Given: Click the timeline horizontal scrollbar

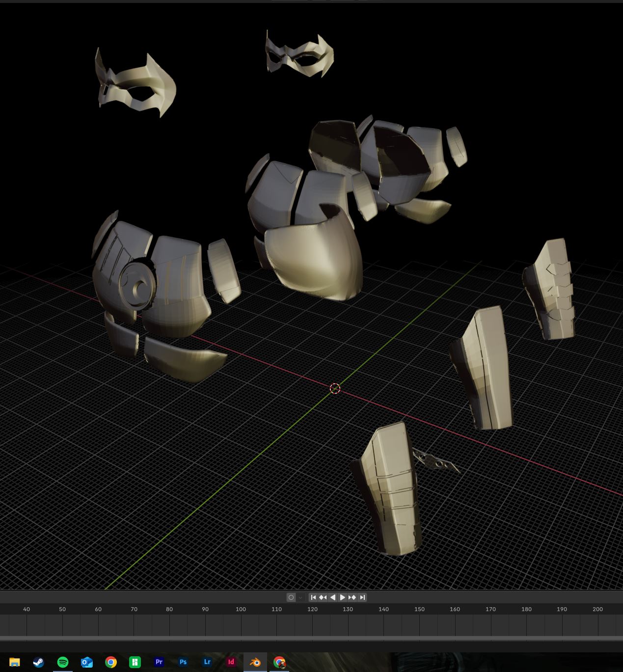Looking at the screenshot, I should click(311, 638).
